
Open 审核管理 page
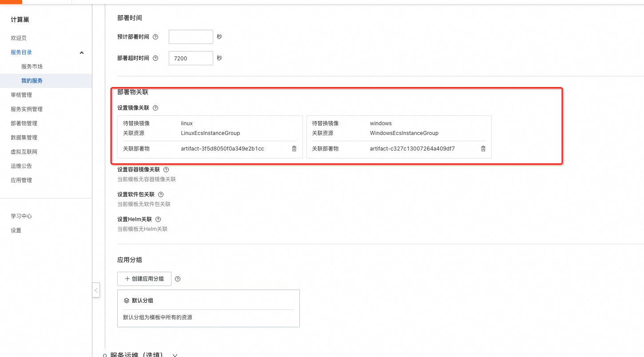(21, 95)
